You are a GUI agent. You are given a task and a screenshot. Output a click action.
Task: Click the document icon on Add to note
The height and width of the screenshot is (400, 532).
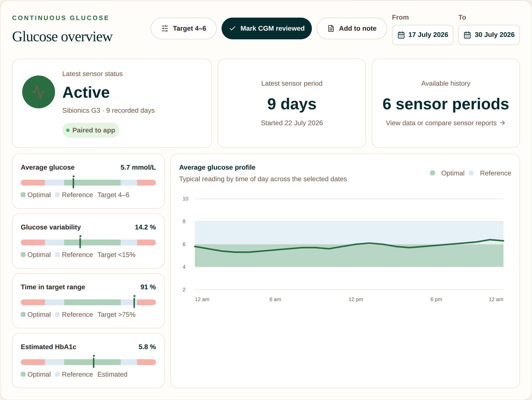click(331, 29)
